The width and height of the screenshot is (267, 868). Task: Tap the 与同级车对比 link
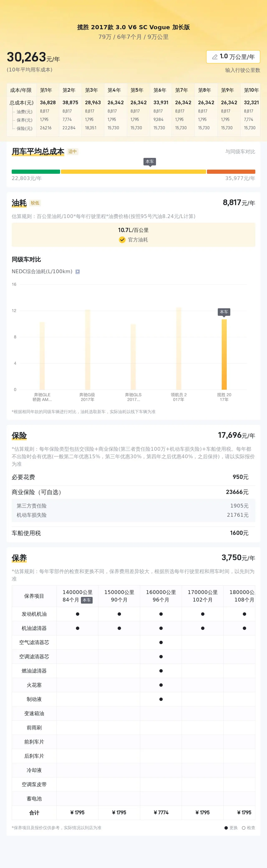coord(240,152)
